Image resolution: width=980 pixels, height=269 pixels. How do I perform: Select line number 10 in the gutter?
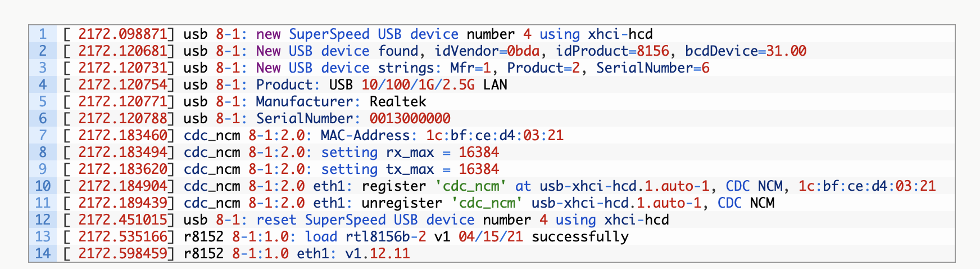[x=43, y=186]
